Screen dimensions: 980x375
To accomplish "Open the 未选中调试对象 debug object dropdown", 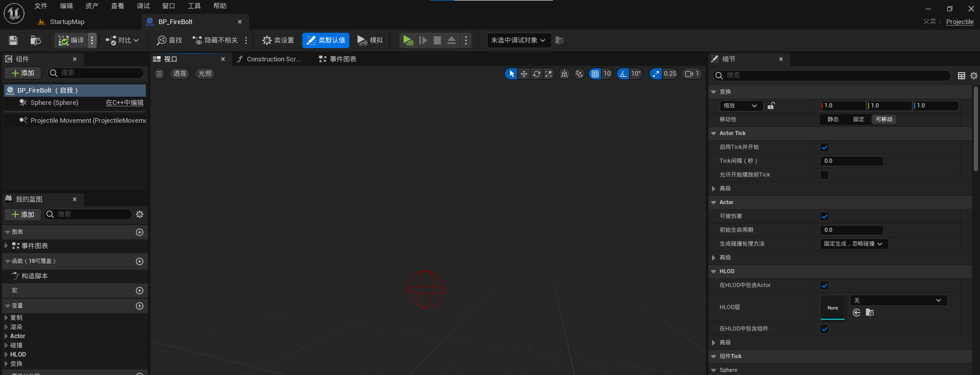I will coord(519,40).
